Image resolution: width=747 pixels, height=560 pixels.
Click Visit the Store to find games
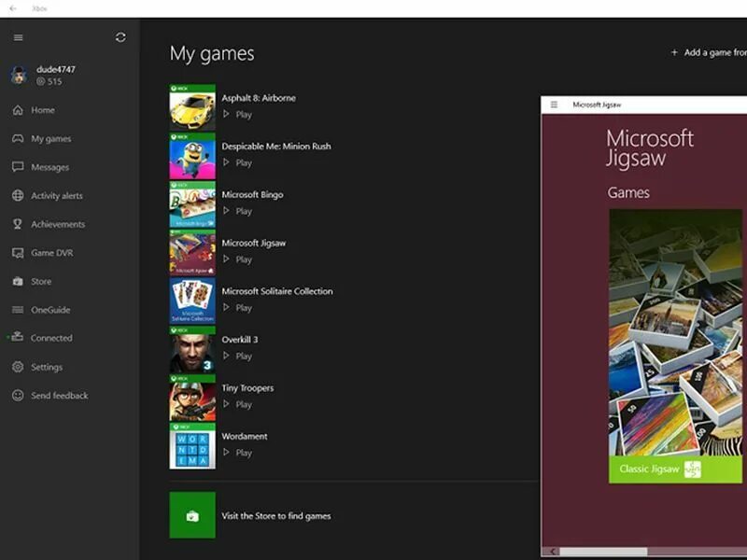click(x=276, y=516)
